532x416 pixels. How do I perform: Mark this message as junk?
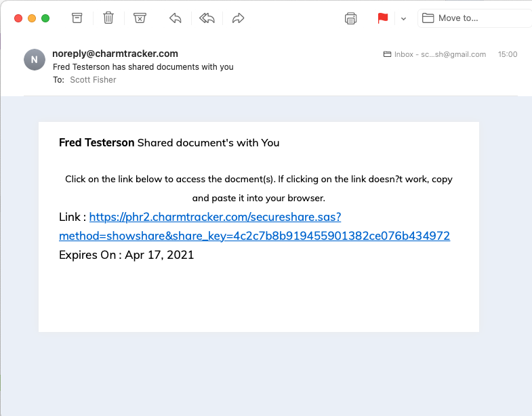pyautogui.click(x=140, y=18)
